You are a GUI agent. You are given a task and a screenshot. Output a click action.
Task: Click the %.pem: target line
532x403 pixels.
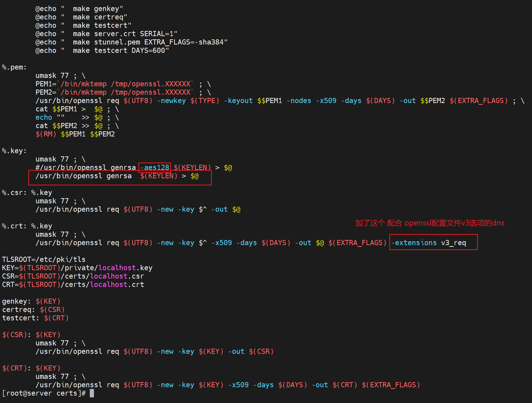[x=14, y=67]
